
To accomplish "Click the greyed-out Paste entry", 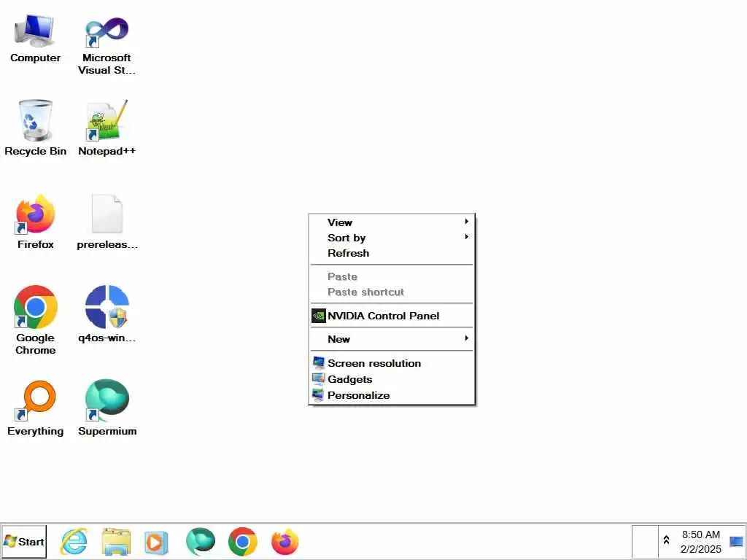I will tap(392, 276).
